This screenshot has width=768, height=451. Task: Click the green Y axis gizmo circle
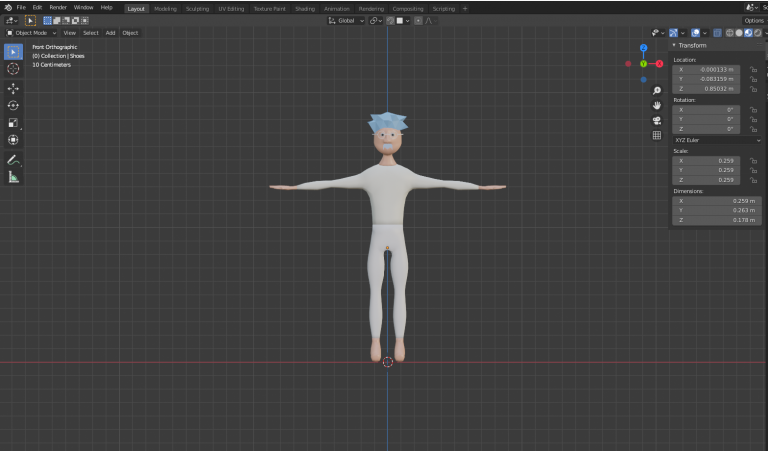644,64
